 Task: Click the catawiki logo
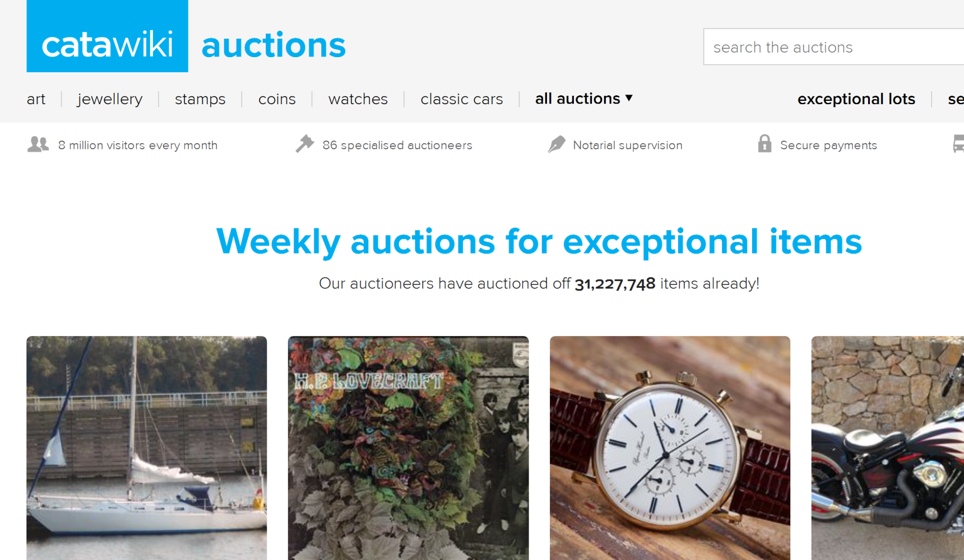(107, 36)
